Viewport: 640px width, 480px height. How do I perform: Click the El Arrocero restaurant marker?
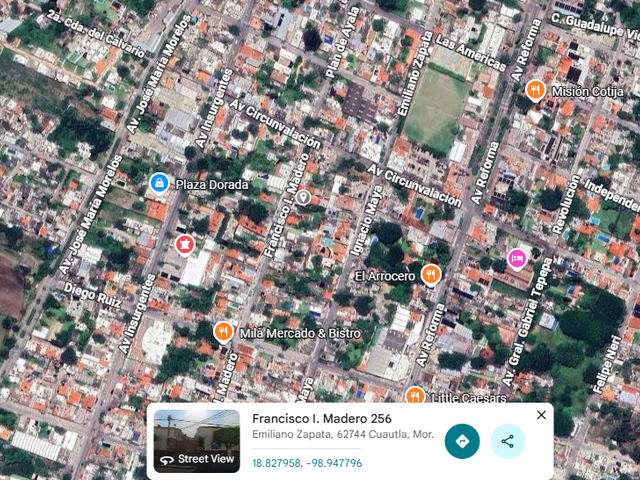pyautogui.click(x=430, y=274)
